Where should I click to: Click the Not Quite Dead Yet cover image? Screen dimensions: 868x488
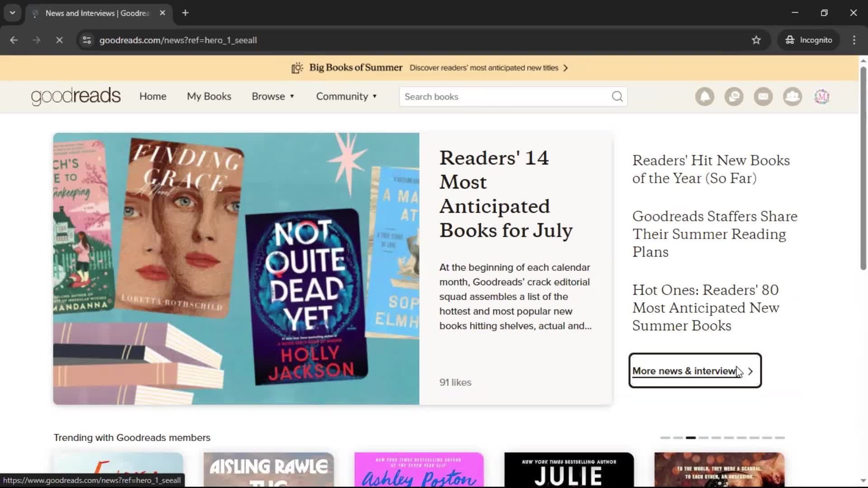(307, 297)
